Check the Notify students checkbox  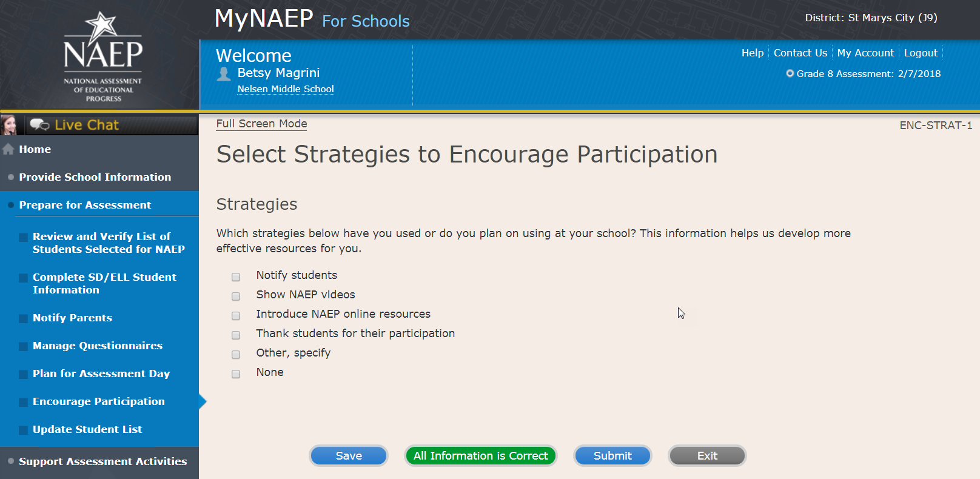click(x=236, y=277)
